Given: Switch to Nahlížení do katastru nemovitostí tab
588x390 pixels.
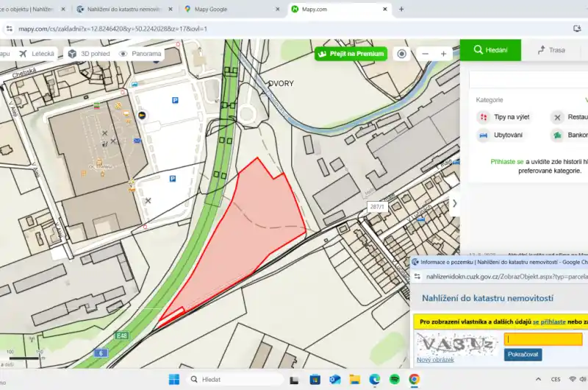Looking at the screenshot, I should pos(125,9).
